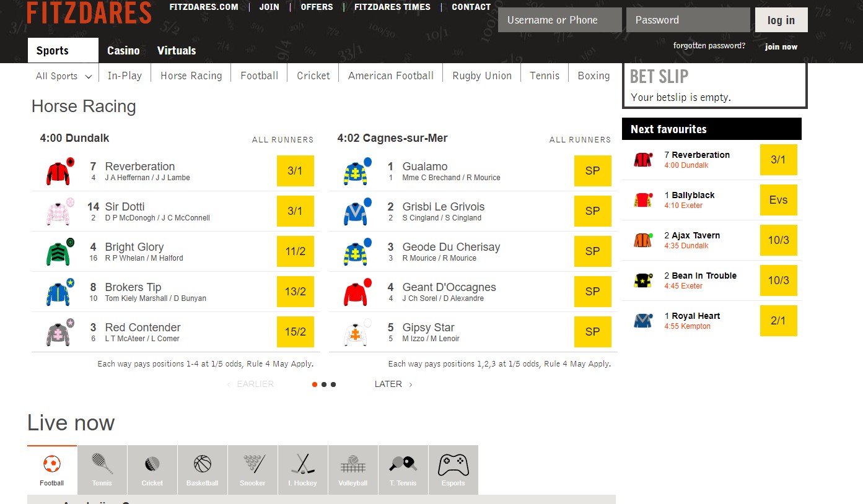Click the join now link
This screenshot has width=863, height=504.
(781, 46)
